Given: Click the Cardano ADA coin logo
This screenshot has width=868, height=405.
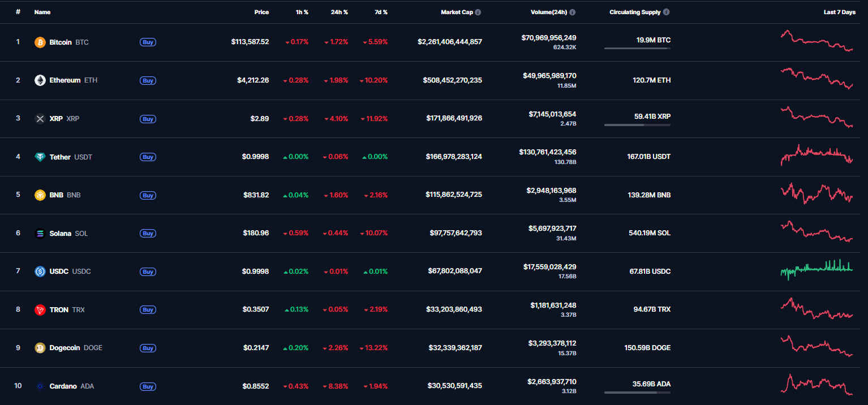Looking at the screenshot, I should point(40,386).
